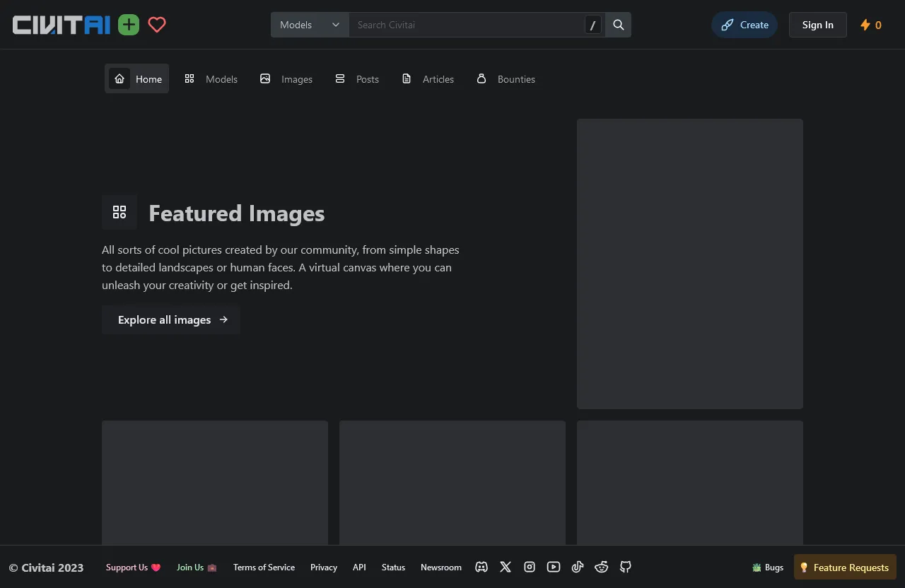Click the Civitai logo
The height and width of the screenshot is (588, 905).
coord(62,25)
